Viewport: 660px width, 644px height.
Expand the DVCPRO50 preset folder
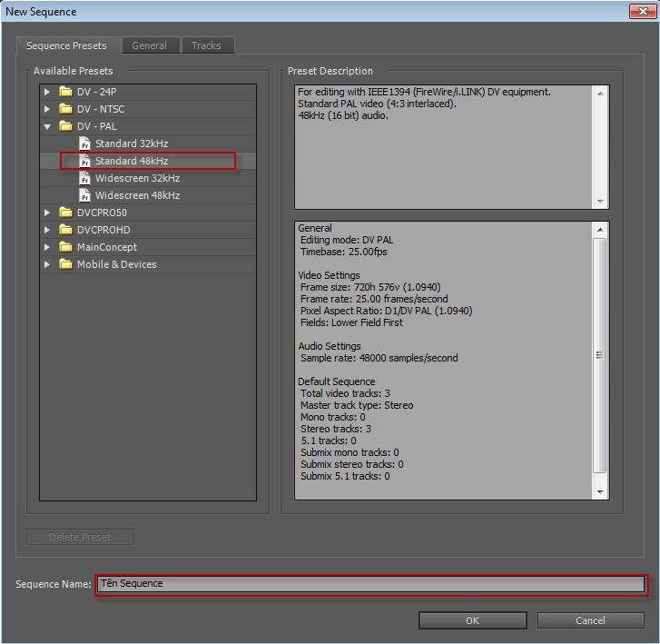pos(47,213)
